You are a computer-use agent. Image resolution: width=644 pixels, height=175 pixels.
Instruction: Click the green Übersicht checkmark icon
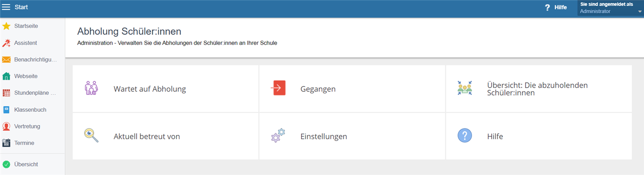(x=6, y=165)
